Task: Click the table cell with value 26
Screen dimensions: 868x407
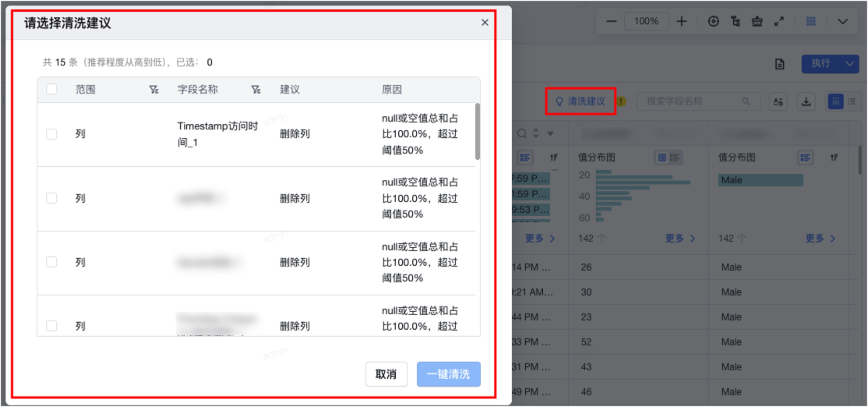Action: [638, 267]
